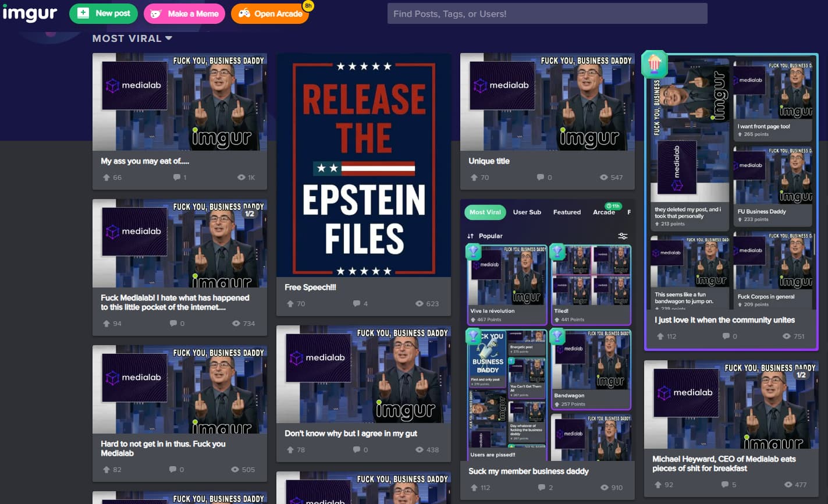Open 'Bandwagon' tile with 257 points

591,369
